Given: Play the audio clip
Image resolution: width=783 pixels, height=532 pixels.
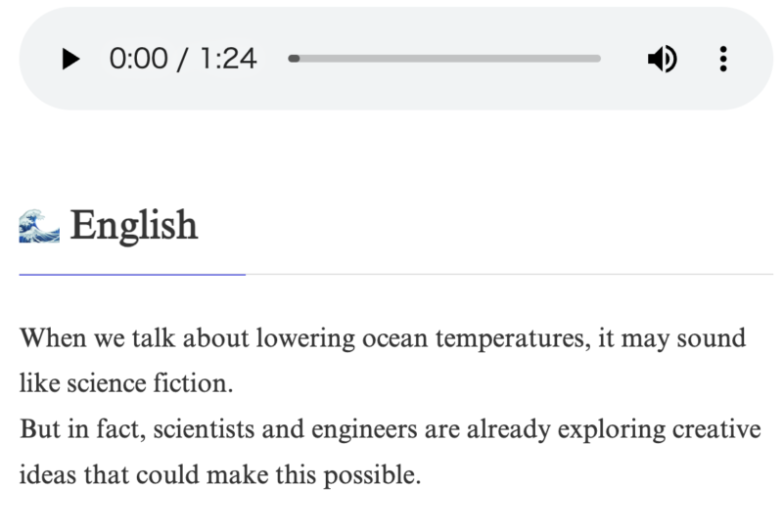Looking at the screenshot, I should tap(69, 59).
